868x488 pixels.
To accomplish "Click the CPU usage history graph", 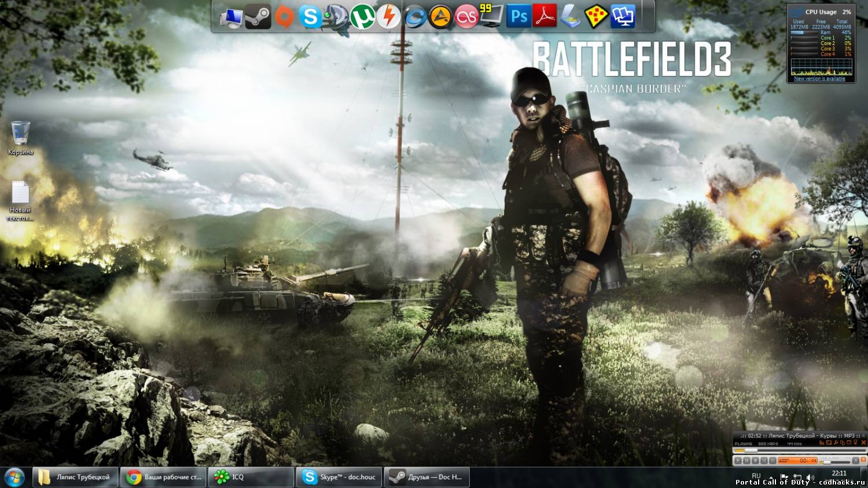I will coord(821,67).
